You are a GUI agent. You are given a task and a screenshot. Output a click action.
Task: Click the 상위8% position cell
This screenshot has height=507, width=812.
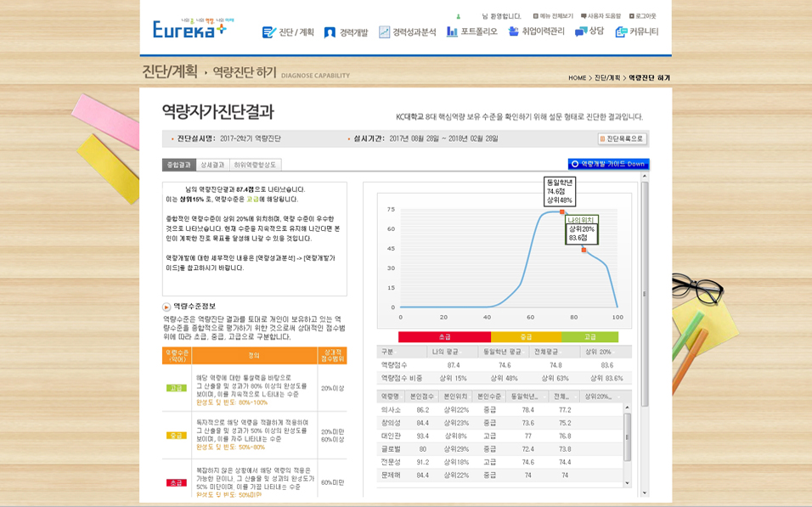coord(455,436)
